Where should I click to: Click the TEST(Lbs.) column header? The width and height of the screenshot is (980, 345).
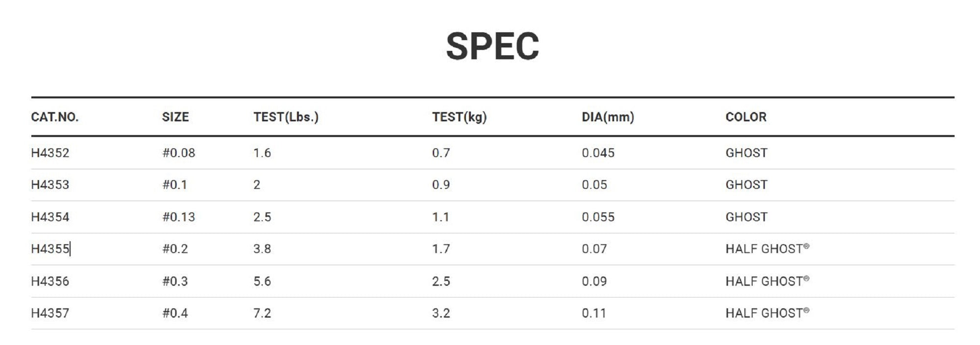286,117
